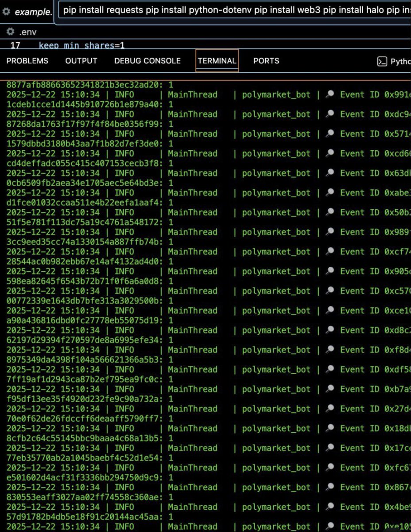
Task: Select the TERMINAL panel tab
Action: 217,61
